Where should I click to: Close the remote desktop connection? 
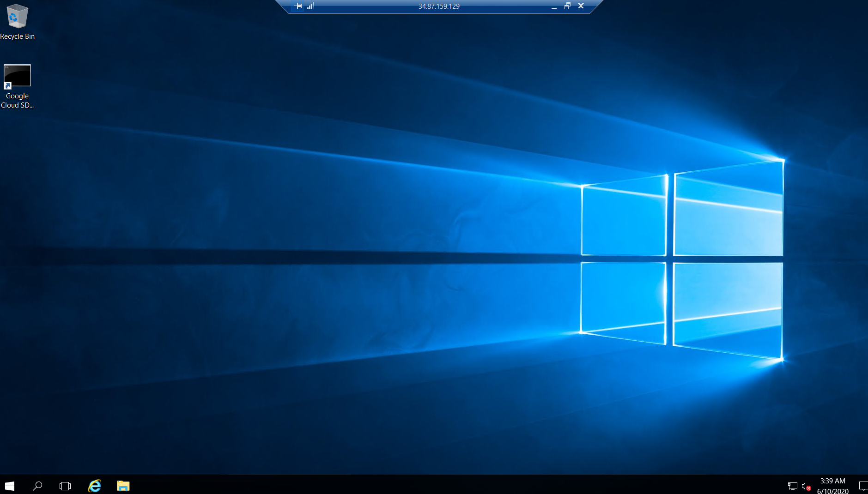pyautogui.click(x=581, y=6)
